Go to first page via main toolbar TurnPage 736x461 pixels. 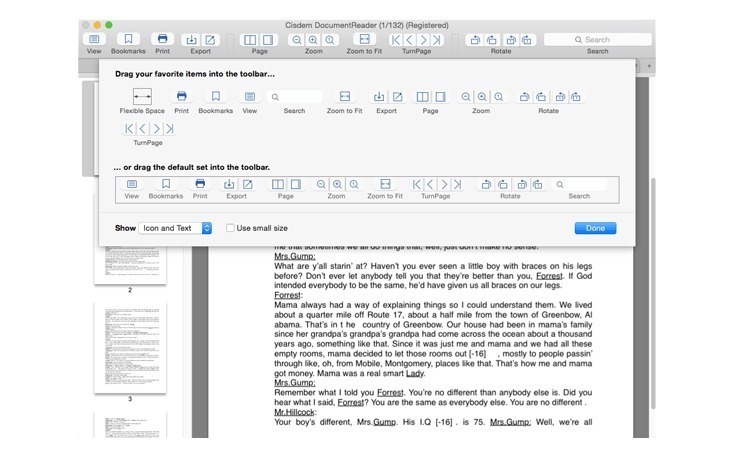[x=396, y=40]
